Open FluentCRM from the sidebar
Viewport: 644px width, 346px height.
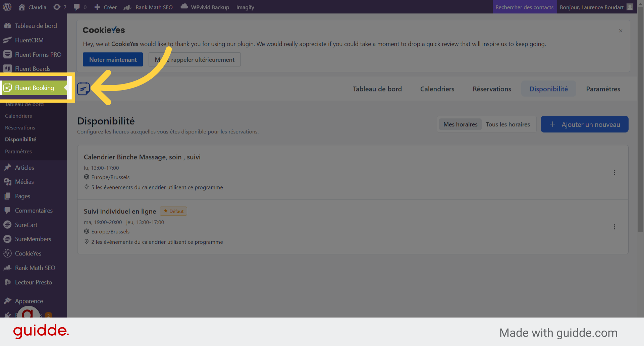pyautogui.click(x=34, y=40)
